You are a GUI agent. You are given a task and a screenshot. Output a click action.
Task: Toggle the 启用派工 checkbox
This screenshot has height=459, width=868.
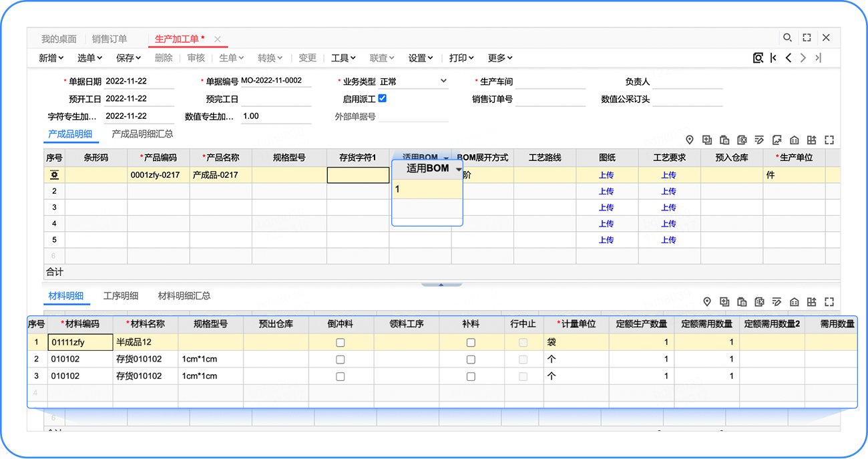pyautogui.click(x=383, y=98)
